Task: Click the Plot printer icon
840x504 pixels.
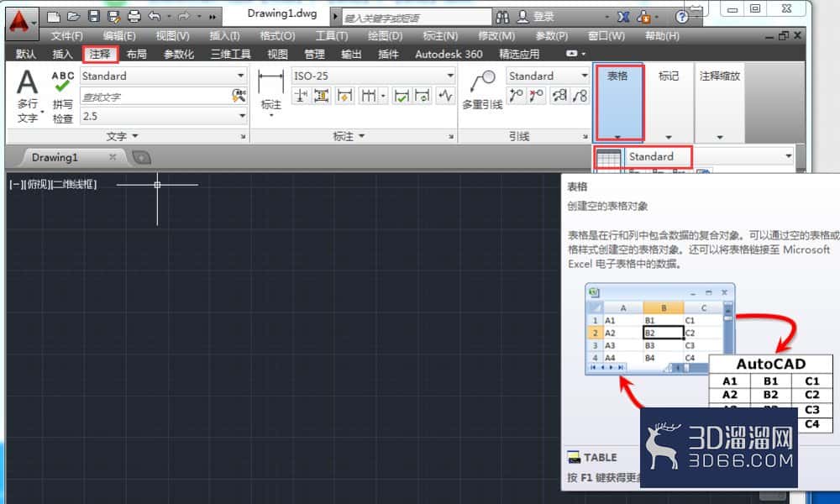Action: (x=134, y=17)
